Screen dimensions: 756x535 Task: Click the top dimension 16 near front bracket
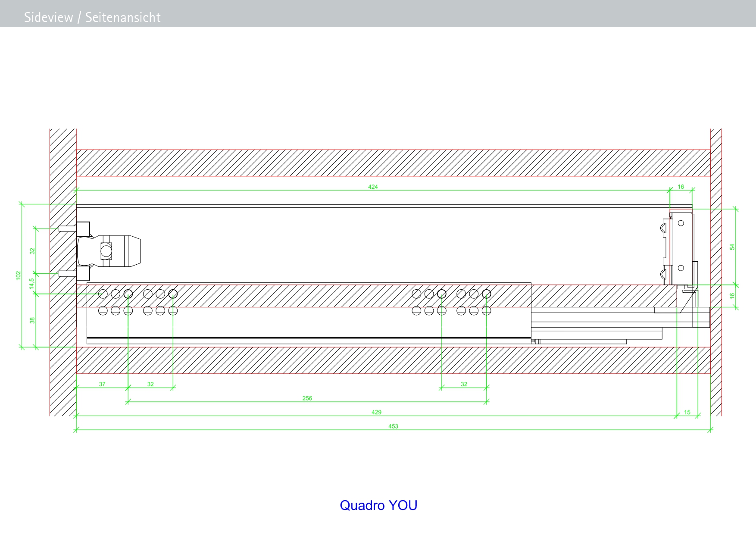pos(681,187)
